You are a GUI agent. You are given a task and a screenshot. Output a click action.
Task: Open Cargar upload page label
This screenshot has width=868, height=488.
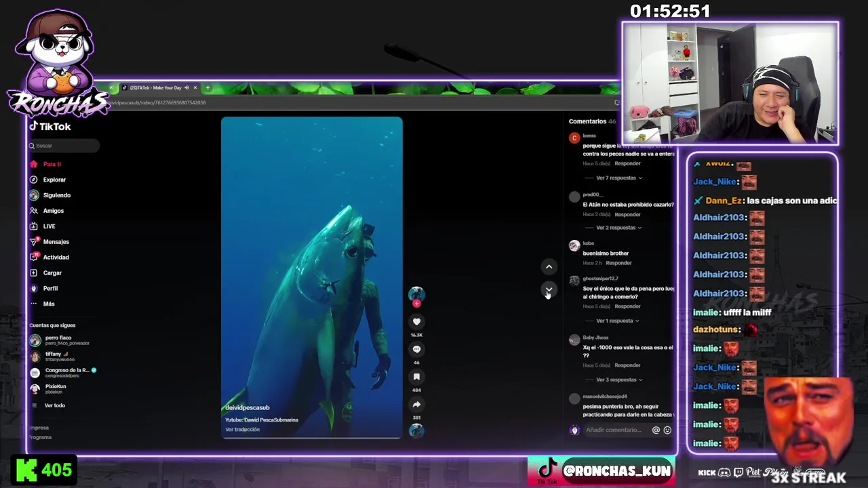(x=52, y=273)
